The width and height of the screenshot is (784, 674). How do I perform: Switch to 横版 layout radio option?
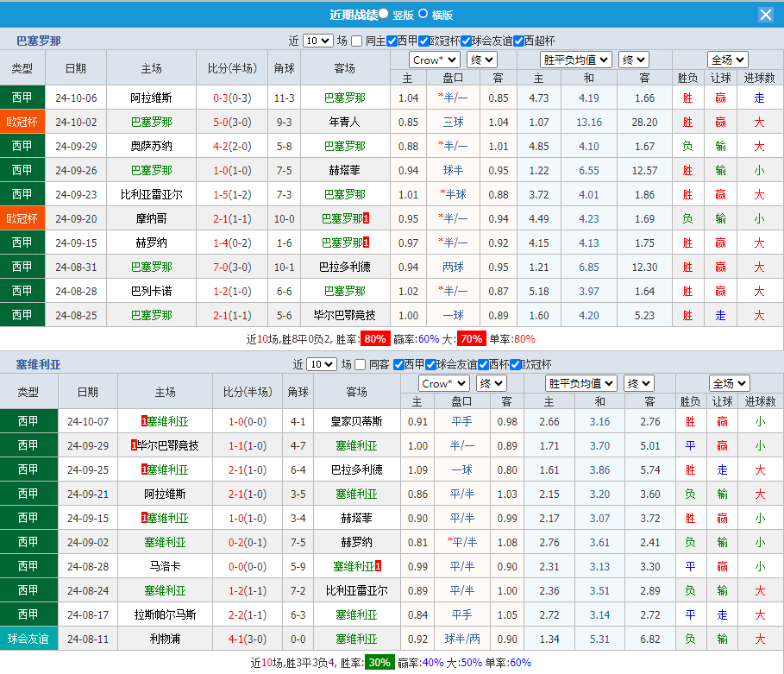[423, 14]
